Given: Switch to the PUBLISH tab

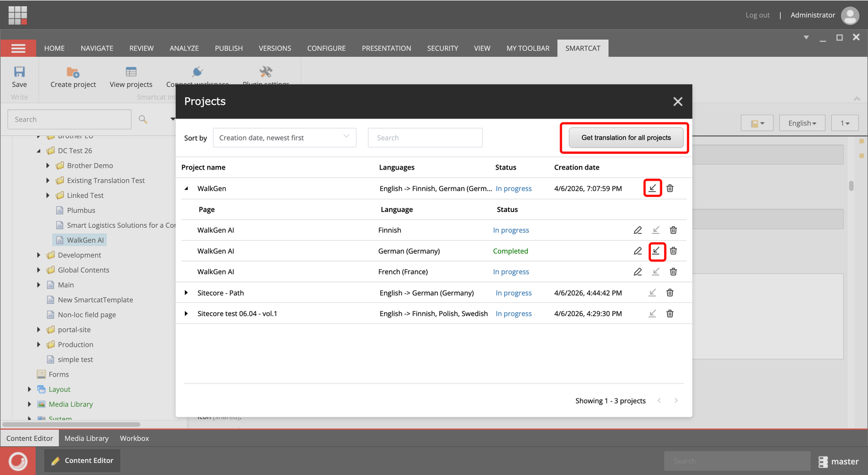Looking at the screenshot, I should coord(229,49).
